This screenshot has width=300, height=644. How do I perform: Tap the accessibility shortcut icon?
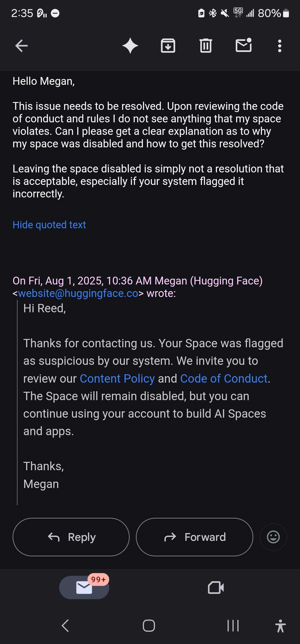[280, 626]
